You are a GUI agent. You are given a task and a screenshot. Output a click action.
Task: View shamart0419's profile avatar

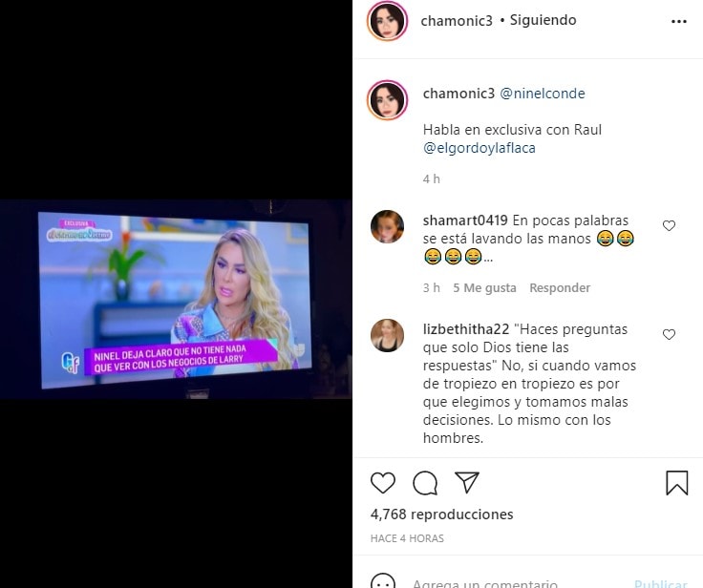(x=388, y=226)
